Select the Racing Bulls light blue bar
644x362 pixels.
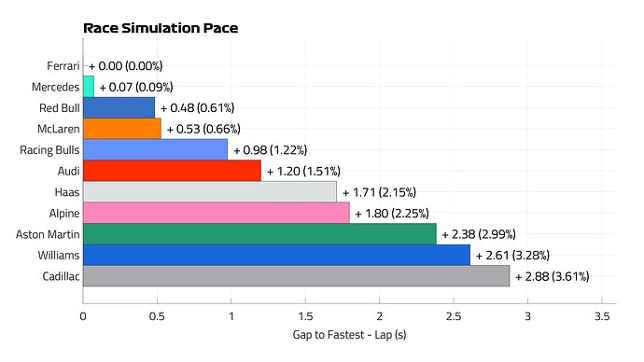(x=155, y=150)
